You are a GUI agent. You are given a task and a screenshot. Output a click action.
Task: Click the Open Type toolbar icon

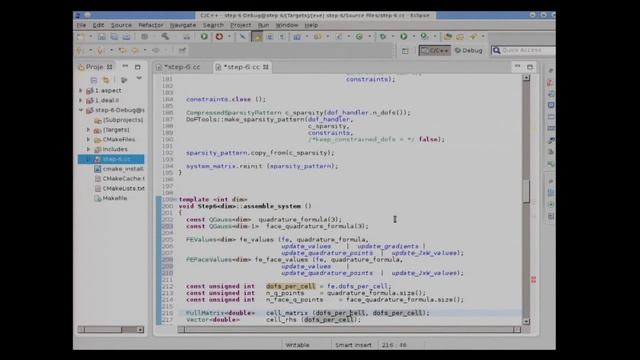(448, 37)
